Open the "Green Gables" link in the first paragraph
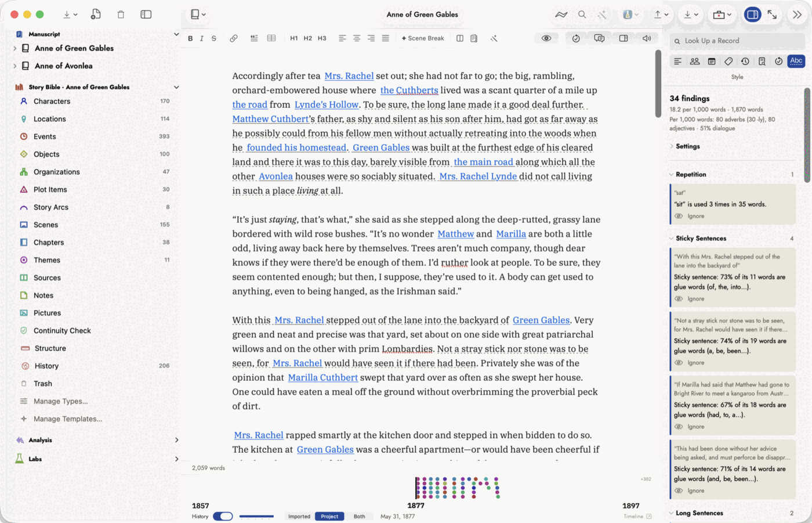This screenshot has height=523, width=812. (381, 147)
